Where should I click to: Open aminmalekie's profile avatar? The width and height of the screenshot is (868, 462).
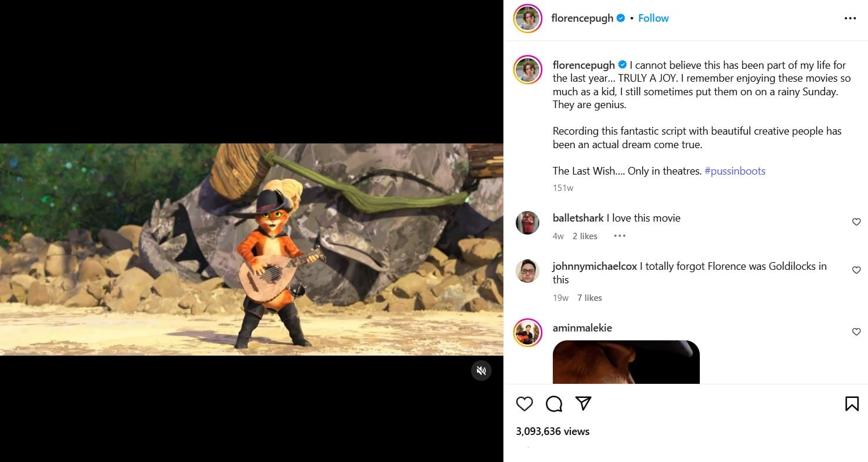pos(528,333)
